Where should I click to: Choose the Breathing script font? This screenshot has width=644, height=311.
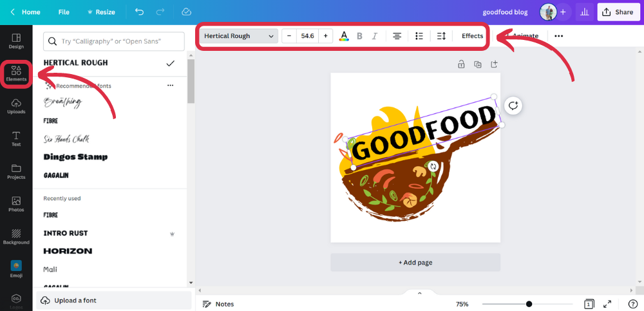63,102
